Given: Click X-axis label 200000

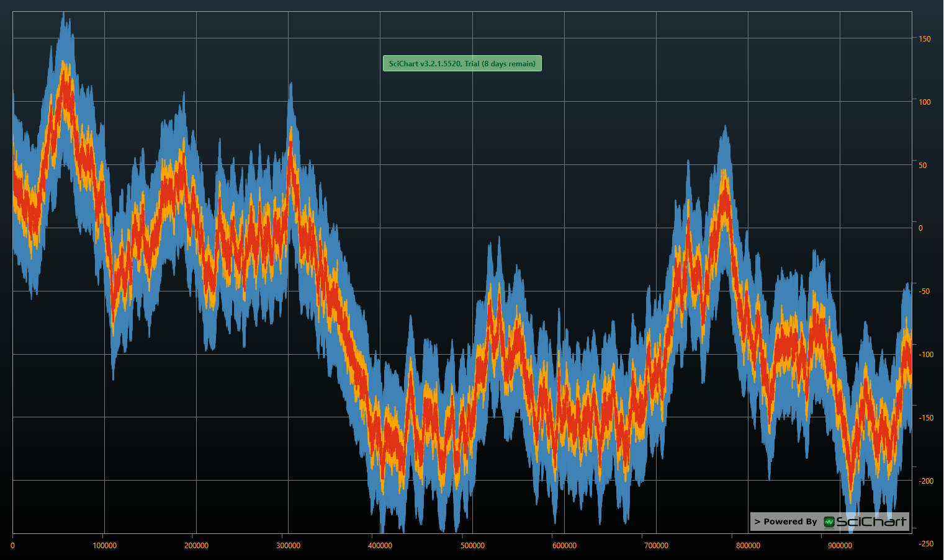Looking at the screenshot, I should click(x=196, y=546).
